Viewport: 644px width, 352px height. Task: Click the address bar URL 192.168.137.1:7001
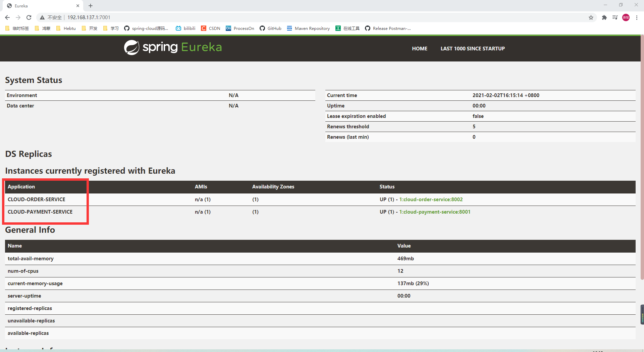pyautogui.click(x=89, y=17)
